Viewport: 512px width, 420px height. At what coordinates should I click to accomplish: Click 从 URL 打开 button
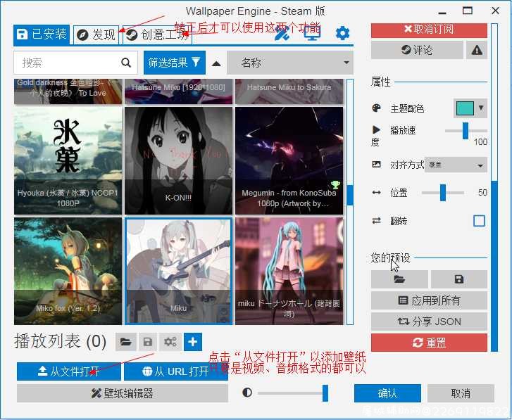pyautogui.click(x=176, y=371)
